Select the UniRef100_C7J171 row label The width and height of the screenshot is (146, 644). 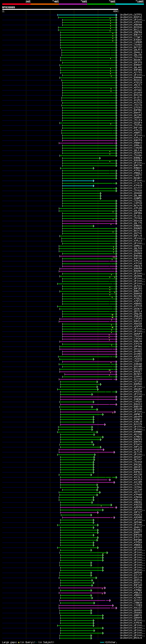[131, 183]
